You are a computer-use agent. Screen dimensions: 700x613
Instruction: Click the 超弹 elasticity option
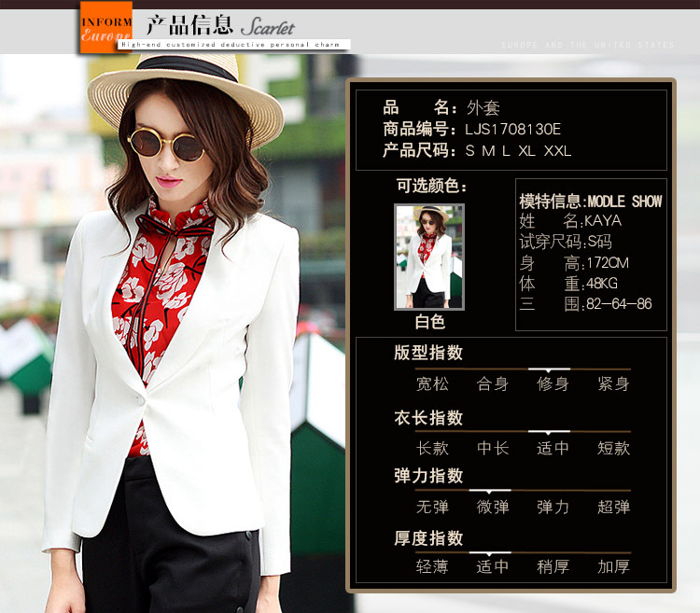[613, 507]
